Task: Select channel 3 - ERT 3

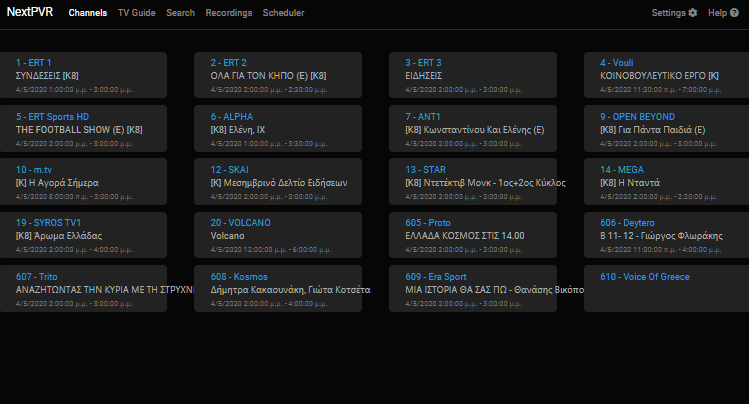Action: [x=423, y=63]
